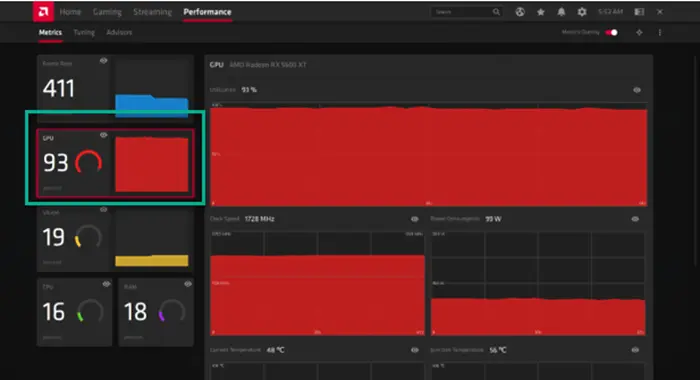Image resolution: width=700 pixels, height=380 pixels.
Task: Switch to the Tuning sub-tab
Action: [x=84, y=32]
